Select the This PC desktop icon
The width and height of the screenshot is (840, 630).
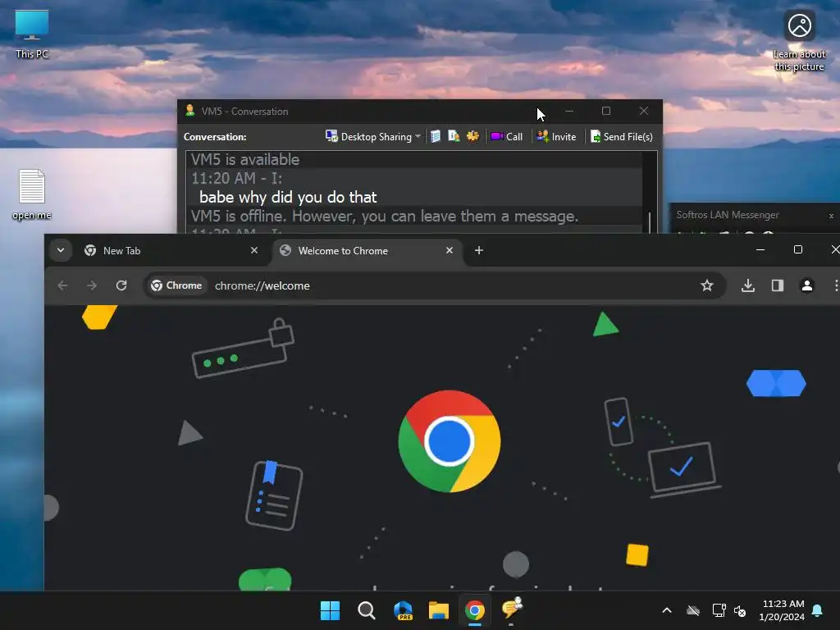tap(32, 34)
